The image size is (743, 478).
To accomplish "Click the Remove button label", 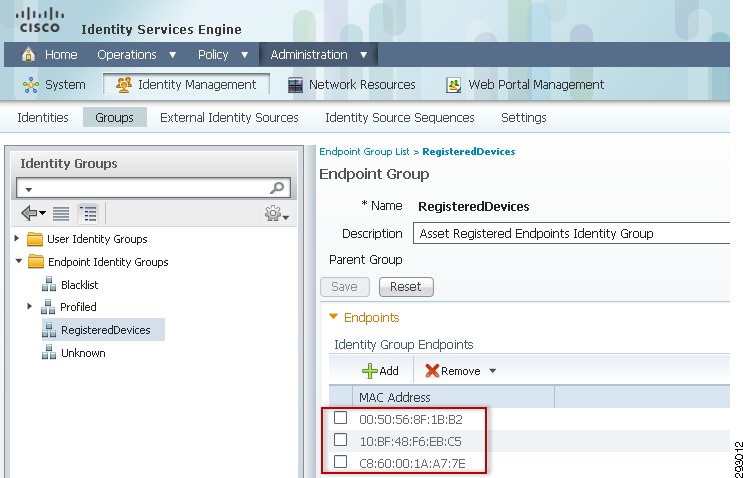I will click(x=461, y=371).
